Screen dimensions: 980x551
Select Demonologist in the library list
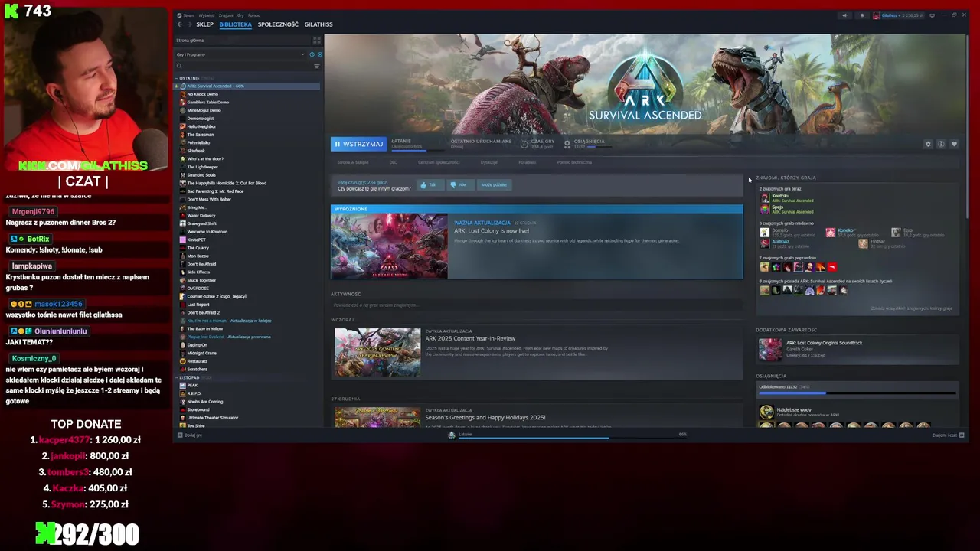pos(201,119)
